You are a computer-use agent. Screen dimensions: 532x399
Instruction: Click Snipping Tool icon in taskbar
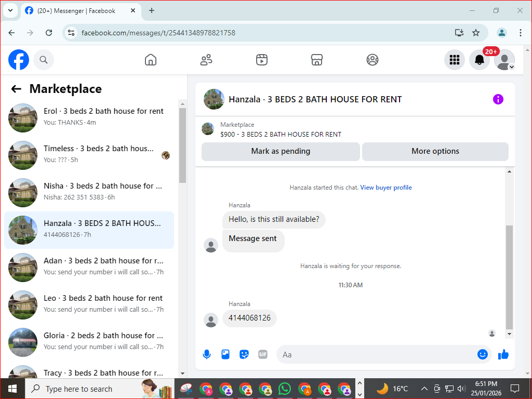click(187, 389)
